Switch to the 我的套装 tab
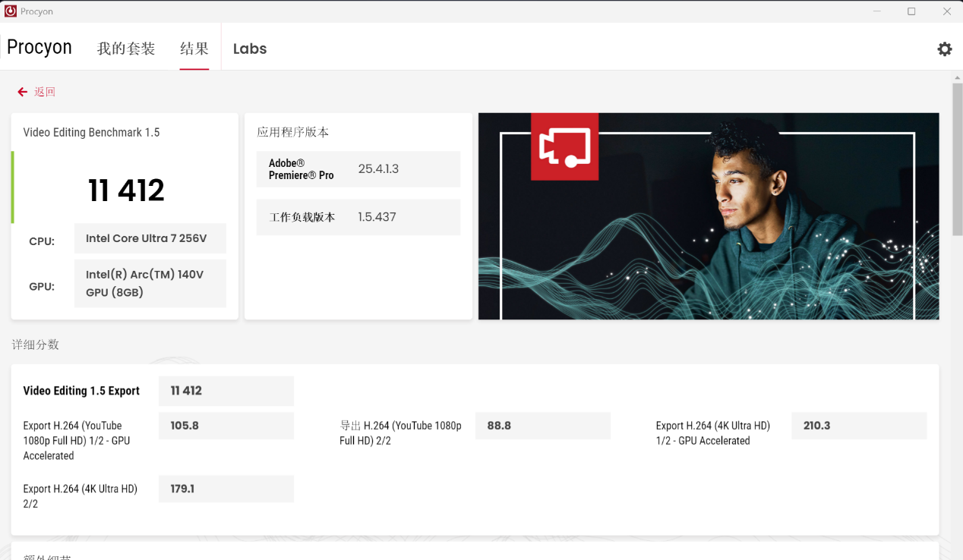Image resolution: width=963 pixels, height=560 pixels. click(127, 47)
